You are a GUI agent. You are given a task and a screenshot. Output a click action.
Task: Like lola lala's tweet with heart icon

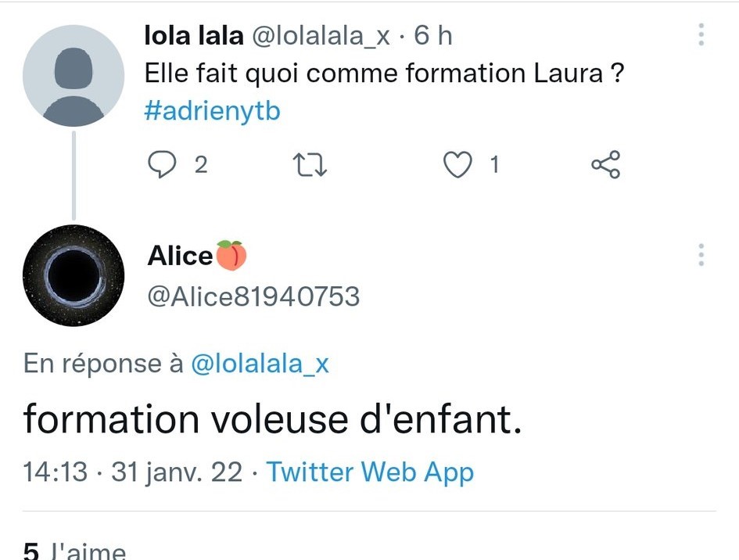coord(457,164)
